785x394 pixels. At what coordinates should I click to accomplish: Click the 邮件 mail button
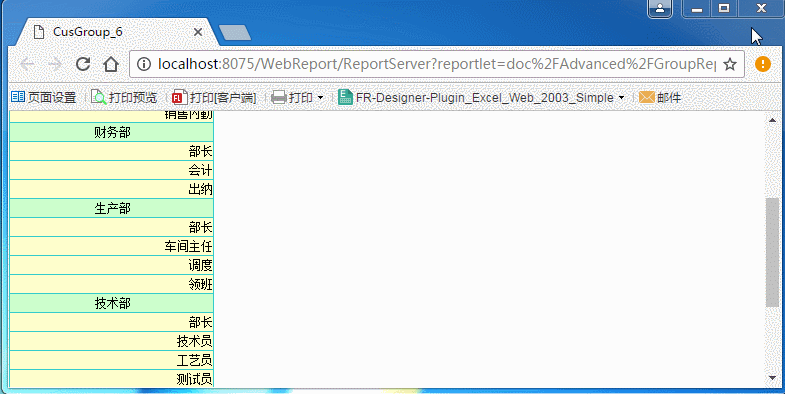(x=660, y=97)
